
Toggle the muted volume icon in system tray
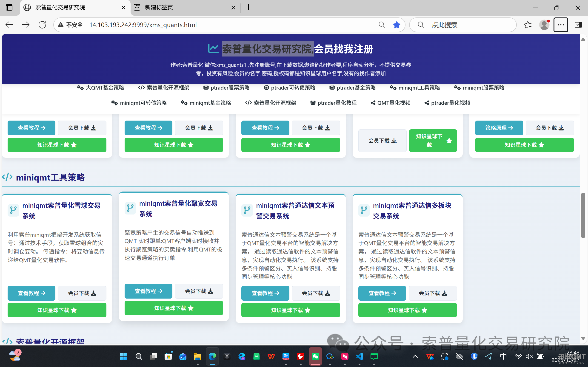[x=529, y=356]
